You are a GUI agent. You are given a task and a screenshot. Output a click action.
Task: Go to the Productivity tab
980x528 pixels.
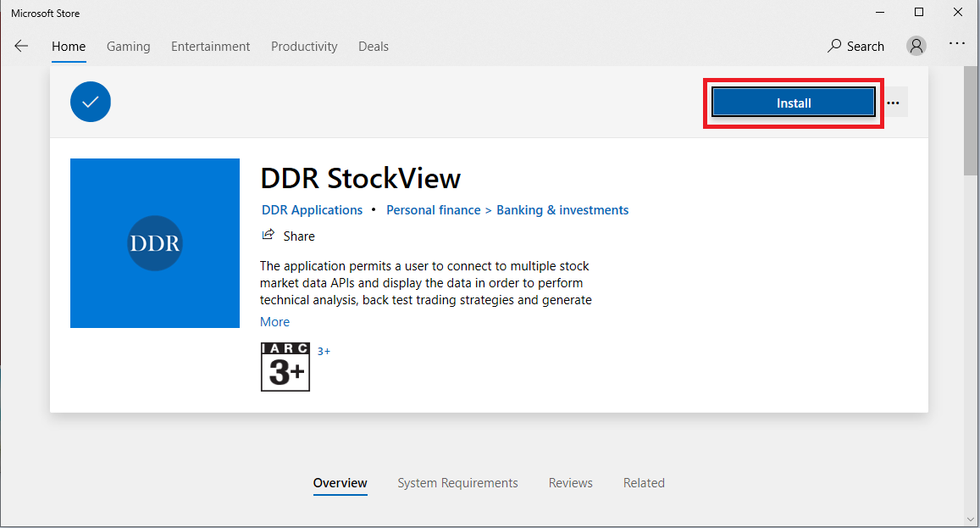pyautogui.click(x=304, y=47)
